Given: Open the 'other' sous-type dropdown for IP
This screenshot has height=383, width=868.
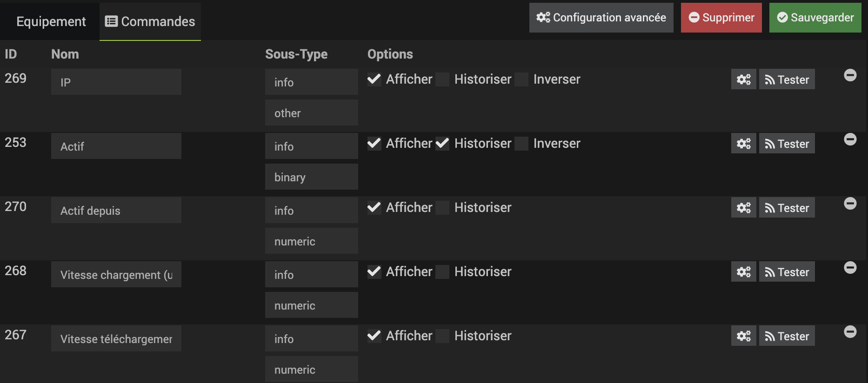Looking at the screenshot, I should (x=311, y=113).
